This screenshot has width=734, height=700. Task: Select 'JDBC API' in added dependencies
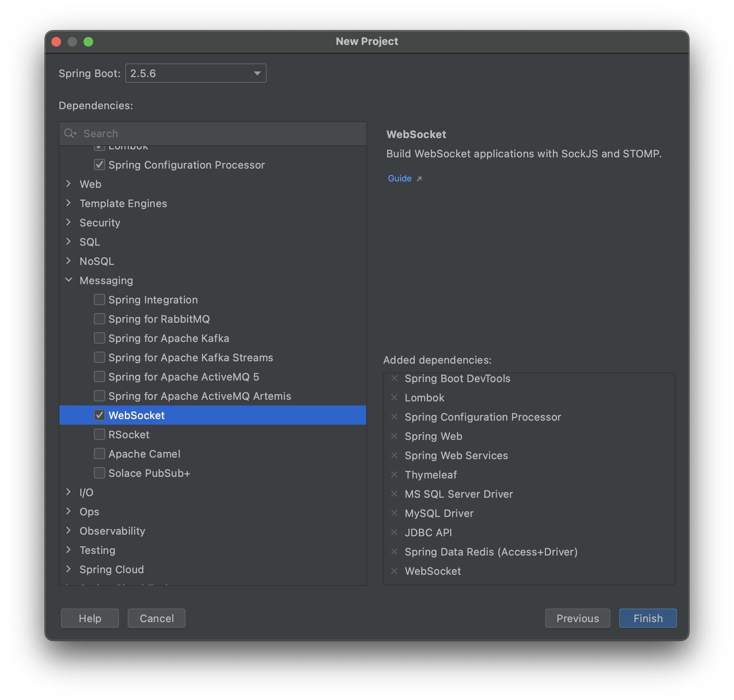pyautogui.click(x=428, y=533)
